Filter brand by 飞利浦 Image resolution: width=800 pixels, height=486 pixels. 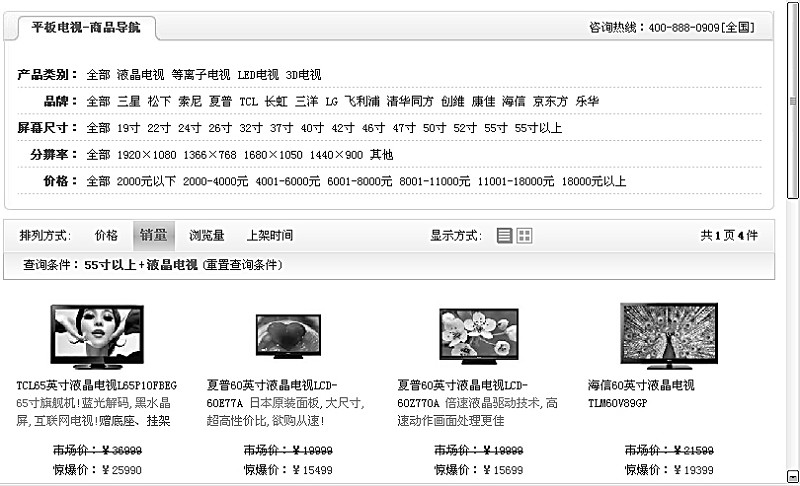point(362,101)
